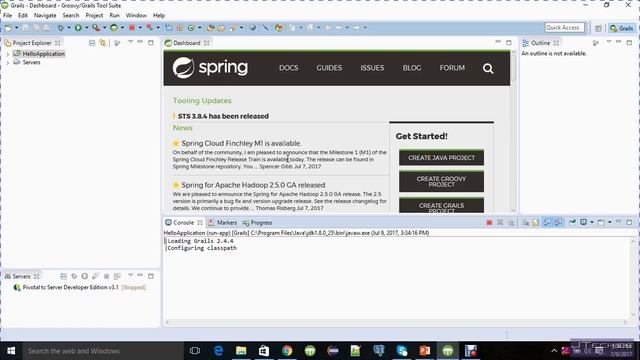Open the Run button dropdown arrow
Screen dimensions: 640x360
pyautogui.click(x=86, y=28)
